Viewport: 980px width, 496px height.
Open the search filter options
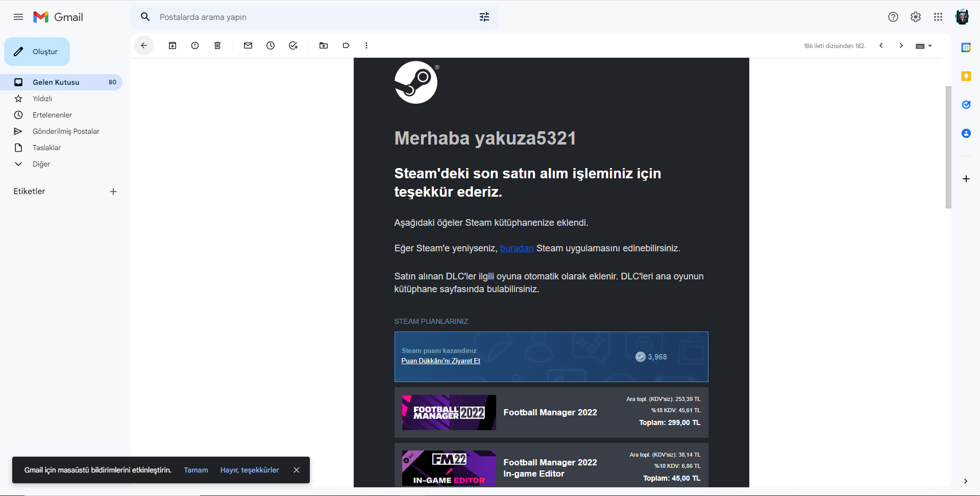click(x=484, y=17)
